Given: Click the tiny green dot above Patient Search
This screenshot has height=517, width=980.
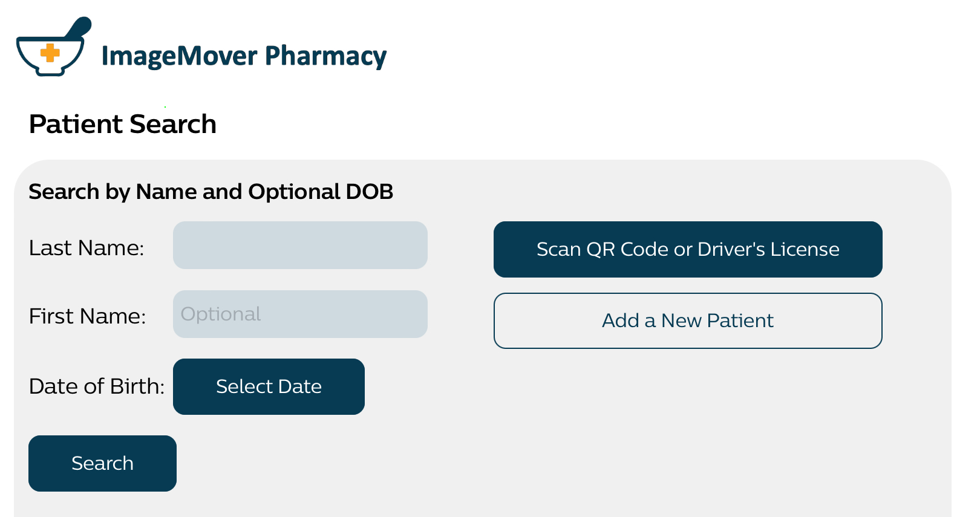Looking at the screenshot, I should pyautogui.click(x=165, y=107).
